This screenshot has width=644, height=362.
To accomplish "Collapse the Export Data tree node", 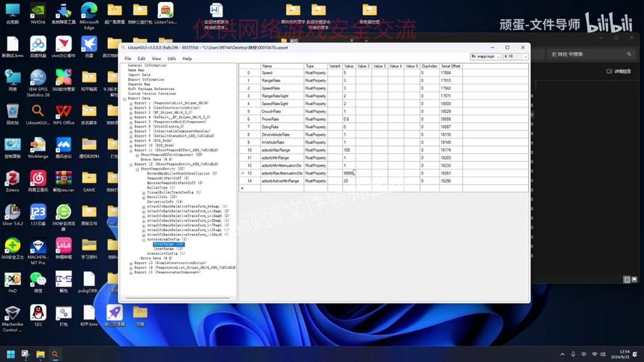I will pos(125,98).
